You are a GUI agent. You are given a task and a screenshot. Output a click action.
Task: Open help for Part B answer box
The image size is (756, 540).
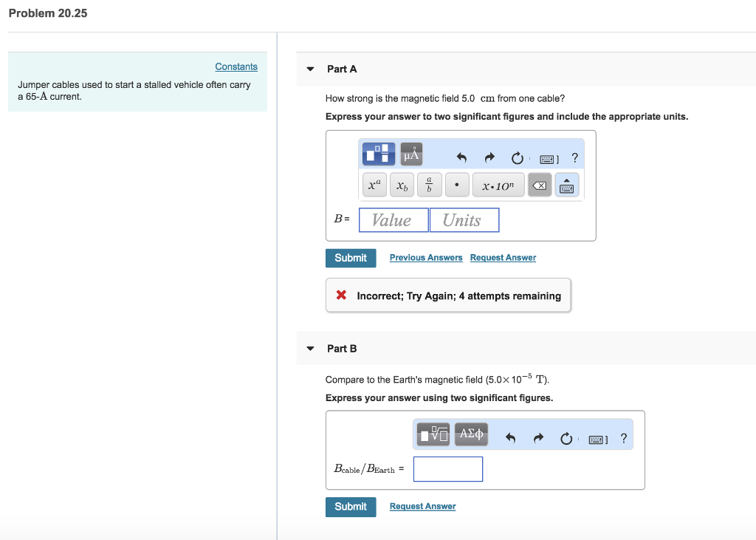click(624, 439)
